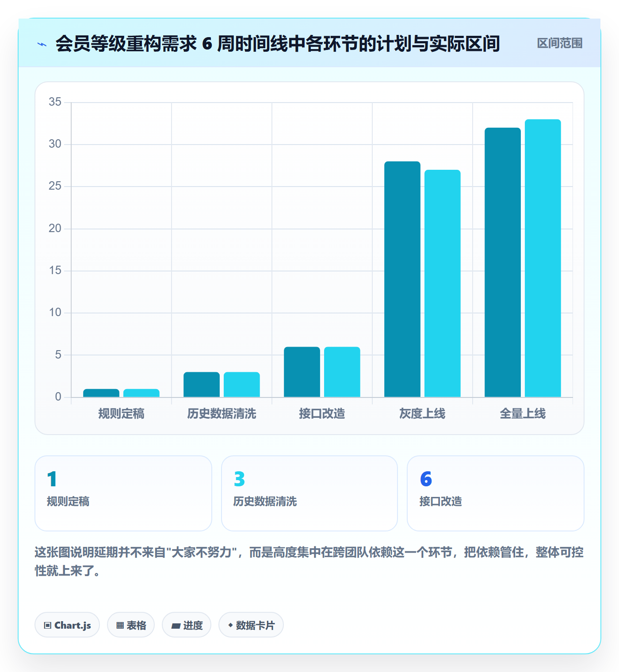This screenshot has height=672, width=619.
Task: Open the 接口改造 stat card
Action: click(496, 493)
